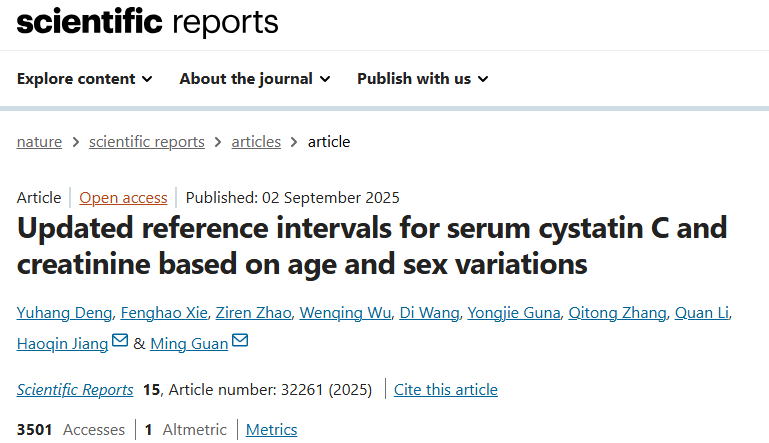Click envelope icon next to Ming Guan

coord(240,342)
